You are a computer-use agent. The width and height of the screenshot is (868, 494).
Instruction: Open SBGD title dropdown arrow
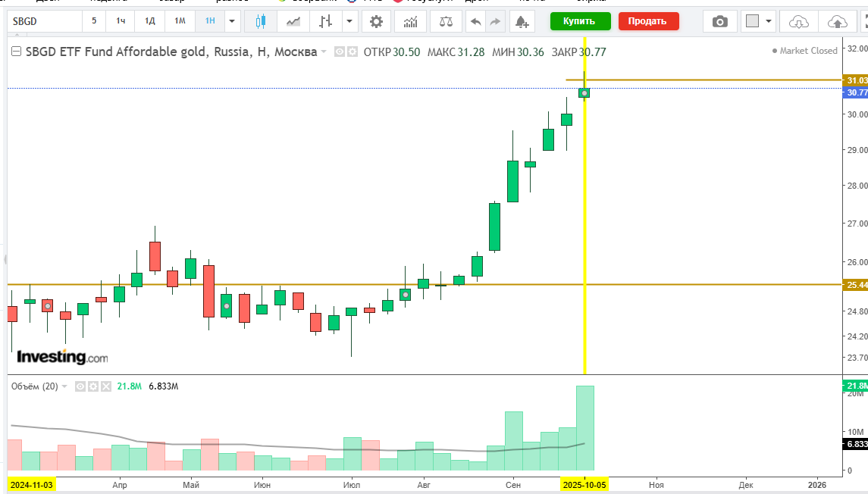click(323, 52)
